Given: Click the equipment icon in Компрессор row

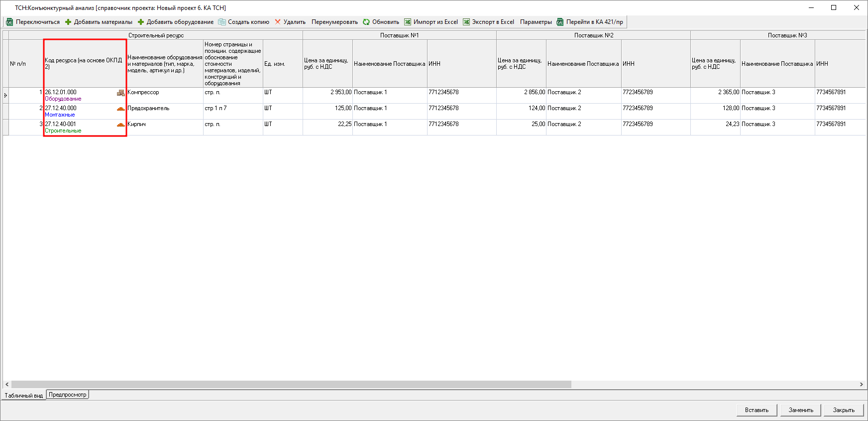Looking at the screenshot, I should [120, 93].
